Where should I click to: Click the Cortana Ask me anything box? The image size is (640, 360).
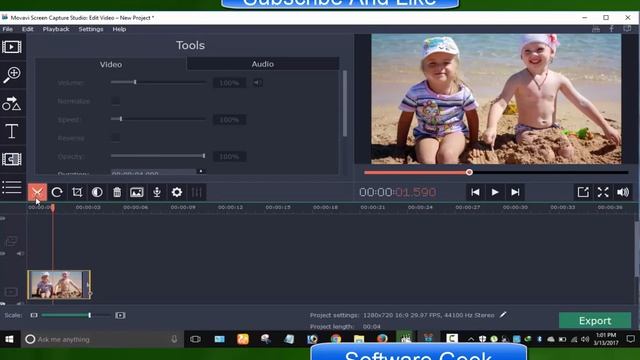(x=102, y=339)
